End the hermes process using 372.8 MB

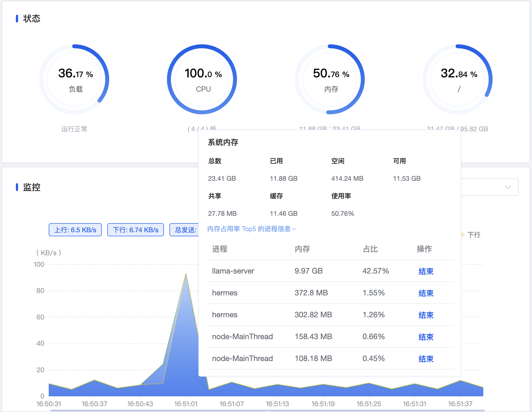click(426, 293)
